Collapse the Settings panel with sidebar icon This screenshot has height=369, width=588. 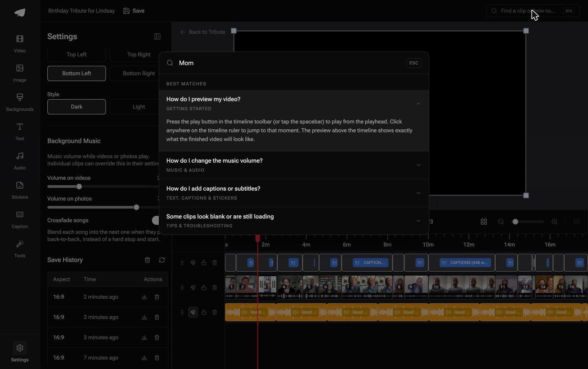tap(157, 36)
